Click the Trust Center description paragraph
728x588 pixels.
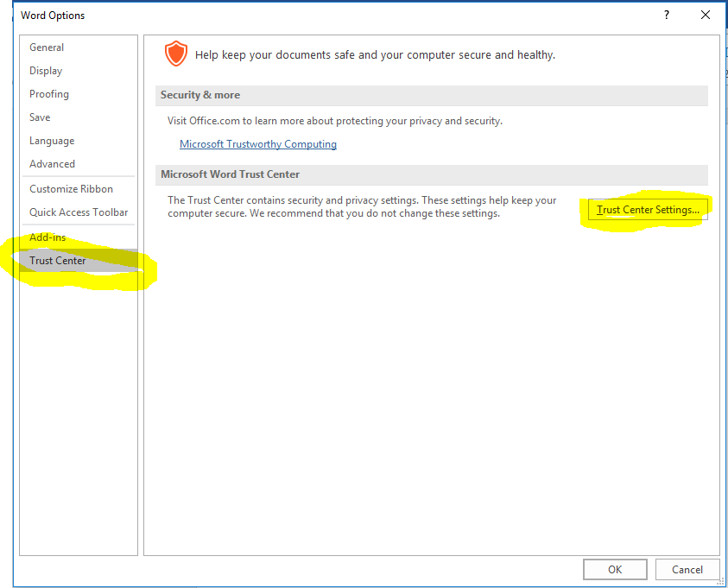[x=362, y=206]
